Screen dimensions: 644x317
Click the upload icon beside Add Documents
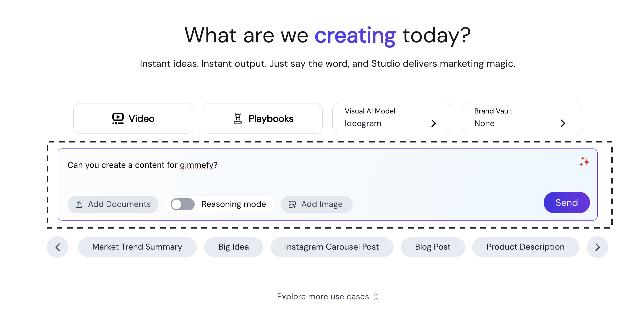(x=79, y=205)
